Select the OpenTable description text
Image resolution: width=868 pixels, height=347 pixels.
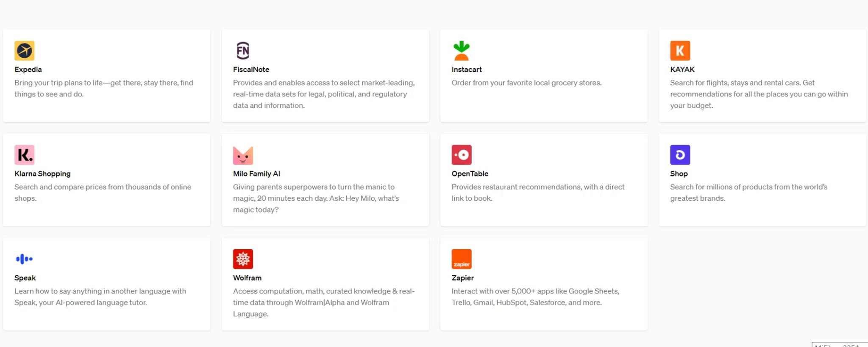click(x=538, y=192)
